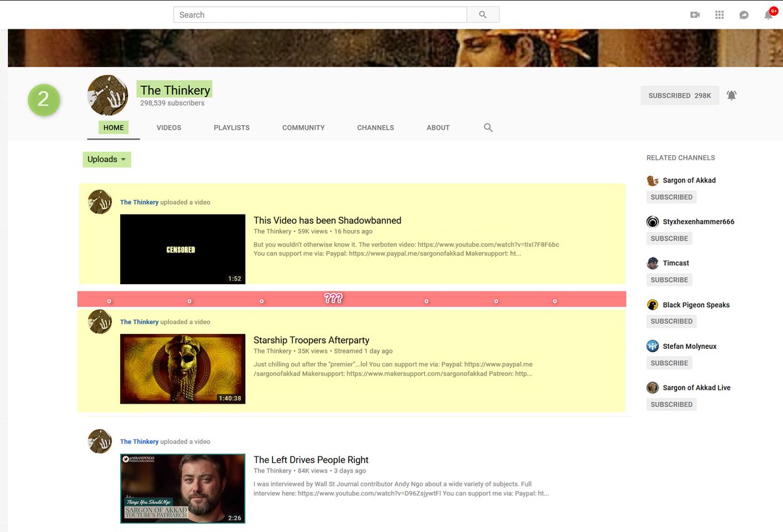783x532 pixels.
Task: Open the CENSORED video thumbnail
Action: click(183, 249)
